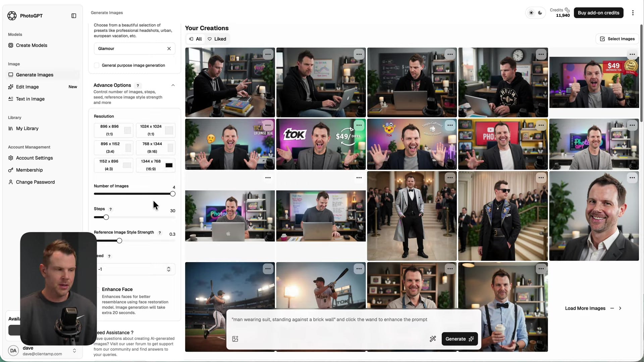This screenshot has width=644, height=362.
Task: Select 1152 x 896 (4:3) resolution
Action: (x=114, y=165)
